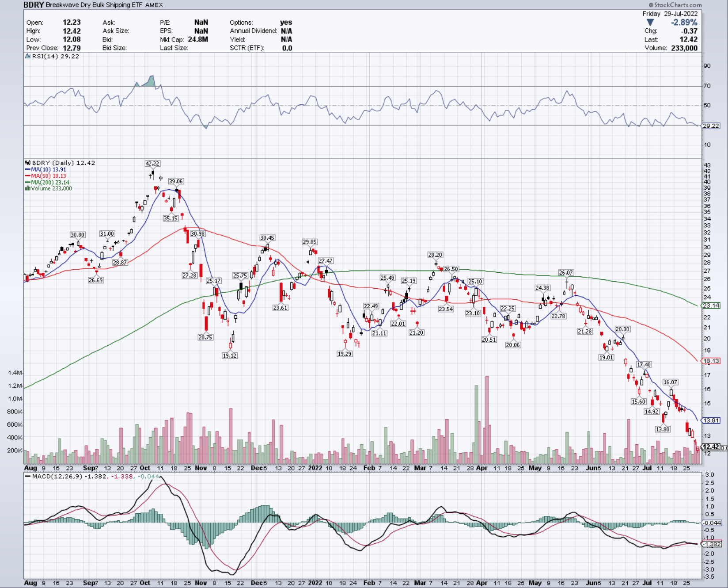728x588 pixels.
Task: Click the RSI(14) legend line icon
Action: [28, 56]
